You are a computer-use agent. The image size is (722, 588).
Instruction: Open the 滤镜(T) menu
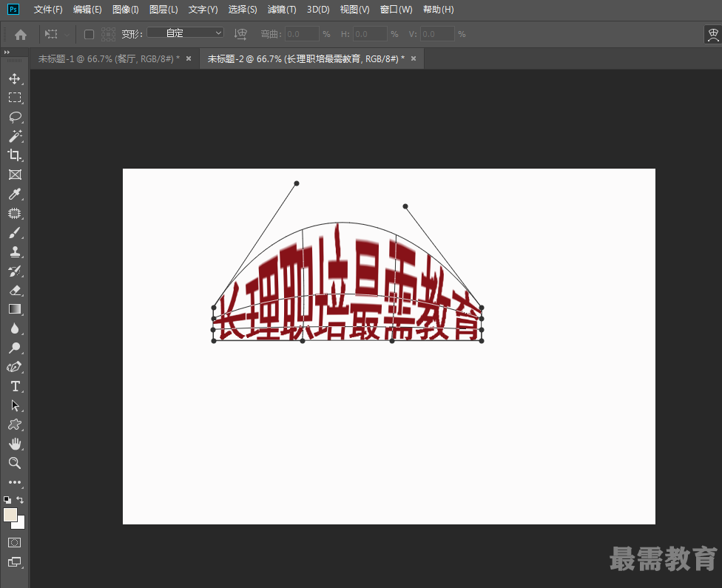click(282, 9)
